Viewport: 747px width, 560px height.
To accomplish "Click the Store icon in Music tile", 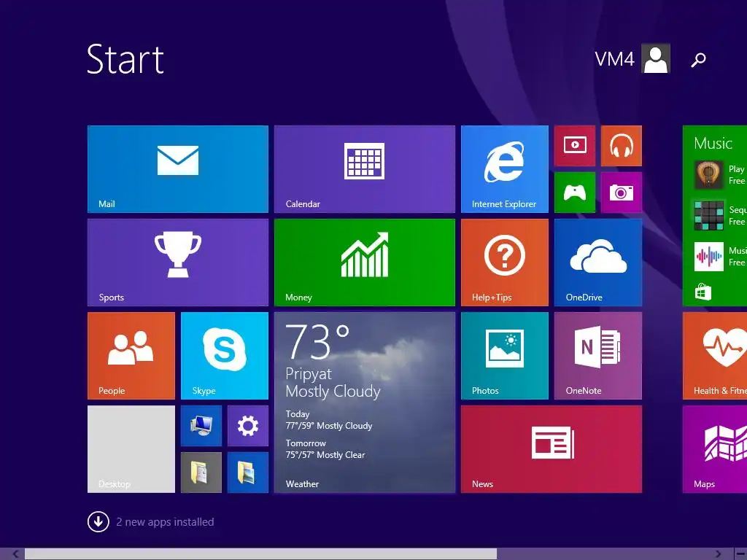I will point(703,292).
